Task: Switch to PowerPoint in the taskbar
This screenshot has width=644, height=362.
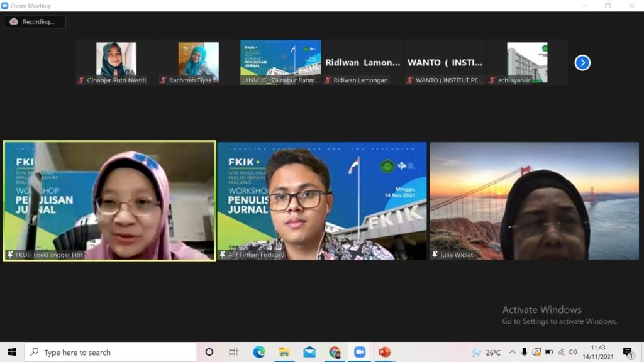Action: pos(385,352)
